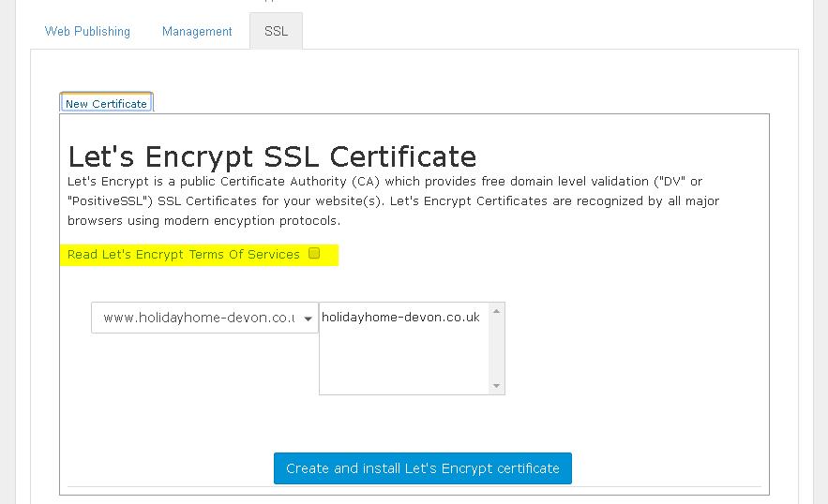Click blank area right of the SSL tab

pos(544,31)
